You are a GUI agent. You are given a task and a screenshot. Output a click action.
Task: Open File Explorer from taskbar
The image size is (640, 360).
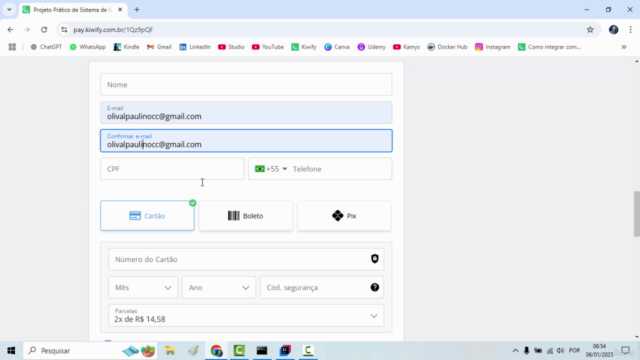click(x=170, y=351)
